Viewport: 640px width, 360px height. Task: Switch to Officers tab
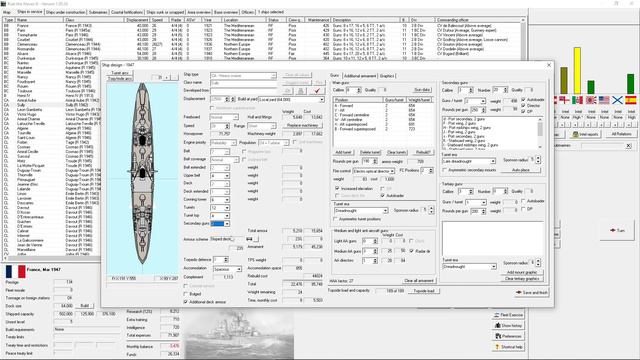247,12
